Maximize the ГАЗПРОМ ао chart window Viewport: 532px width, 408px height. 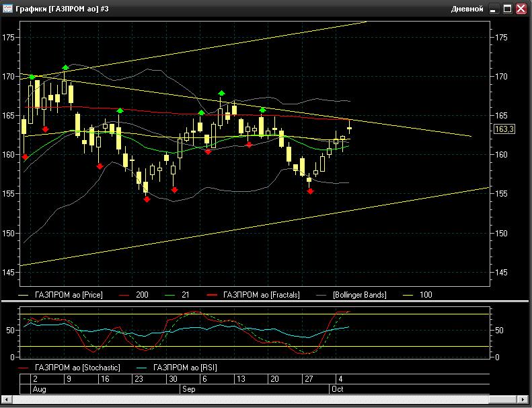click(507, 9)
